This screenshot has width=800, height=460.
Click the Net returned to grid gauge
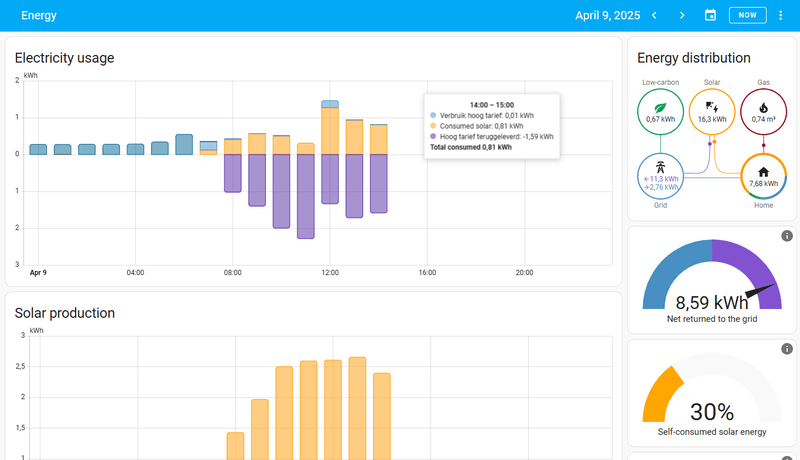(709, 283)
